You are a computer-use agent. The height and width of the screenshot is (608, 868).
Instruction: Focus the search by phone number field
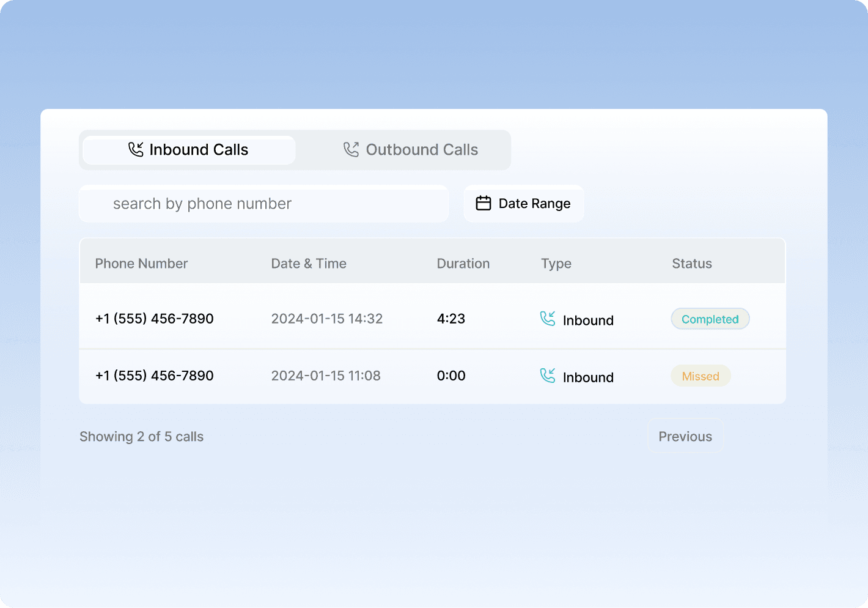pos(263,204)
